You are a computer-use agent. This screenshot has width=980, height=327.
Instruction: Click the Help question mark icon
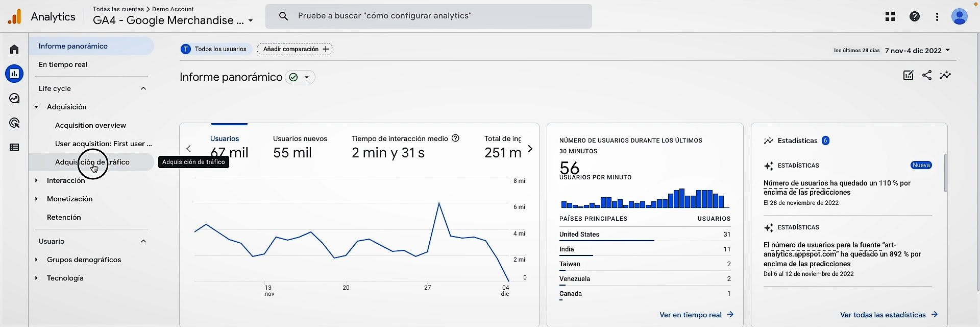tap(915, 17)
